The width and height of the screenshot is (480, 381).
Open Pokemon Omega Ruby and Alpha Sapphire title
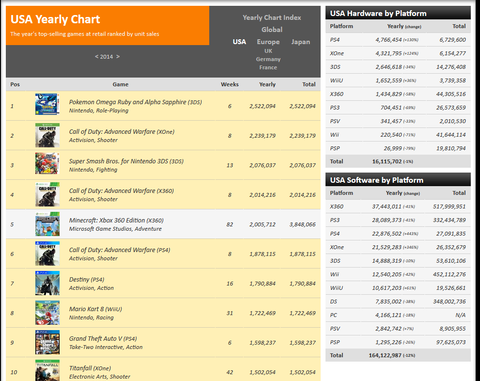135,102
